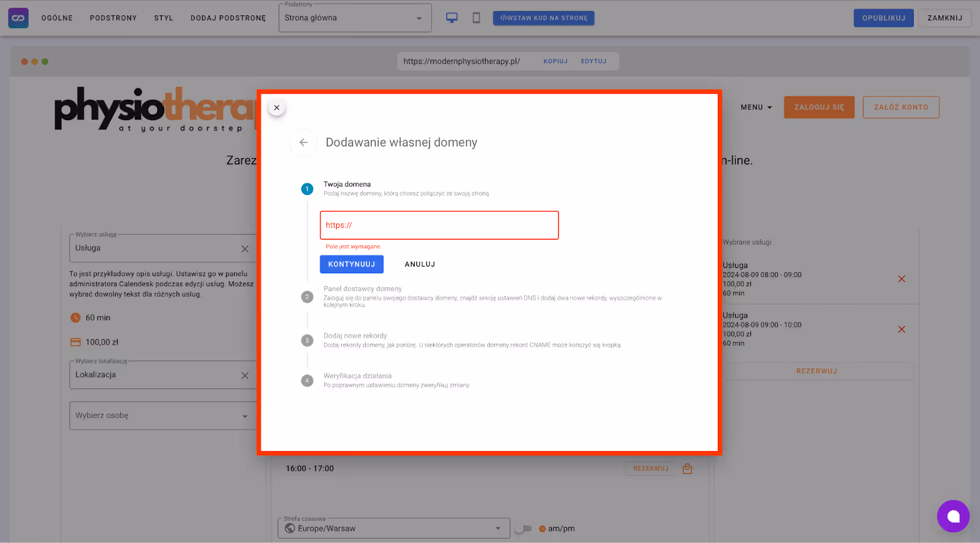Remove the 08:00 - 09:00 service

[901, 279]
